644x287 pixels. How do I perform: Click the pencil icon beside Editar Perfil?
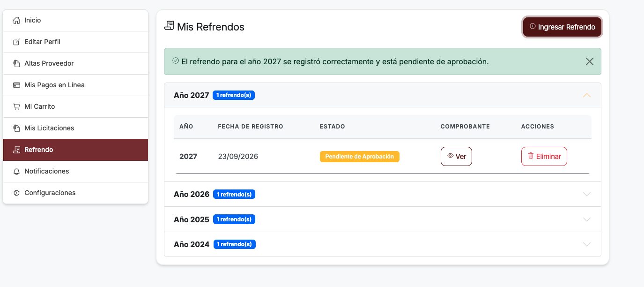pos(16,42)
